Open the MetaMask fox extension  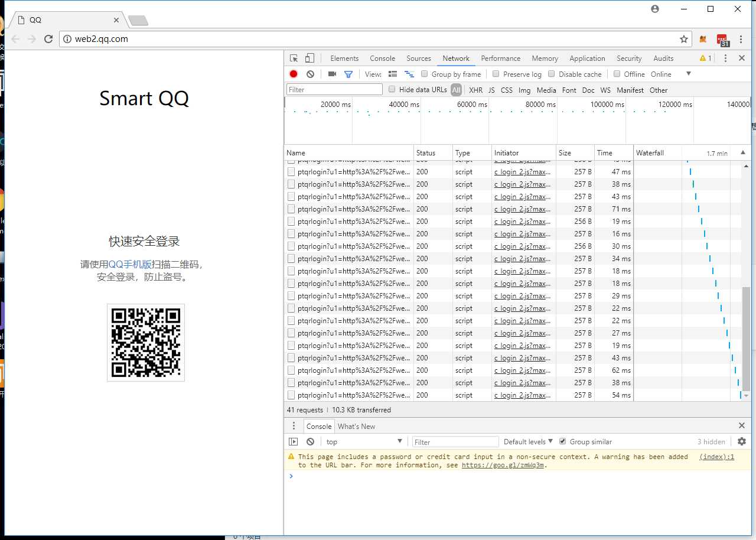[703, 40]
